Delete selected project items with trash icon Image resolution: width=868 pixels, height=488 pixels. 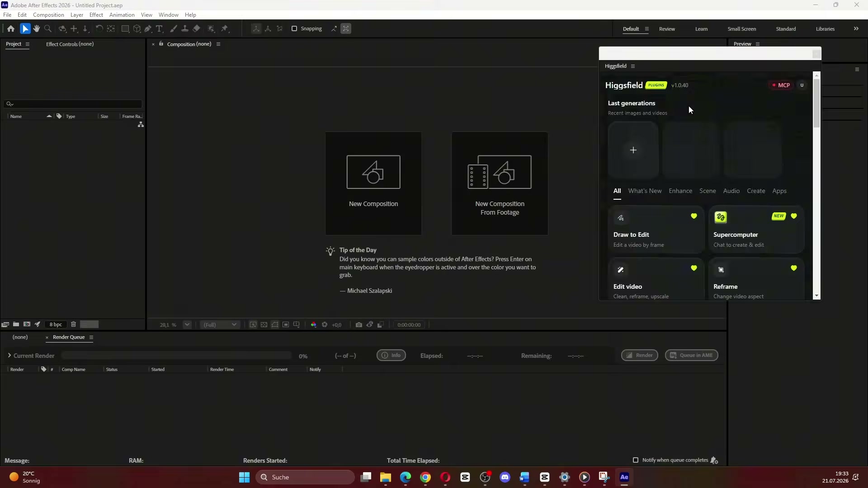coord(73,324)
